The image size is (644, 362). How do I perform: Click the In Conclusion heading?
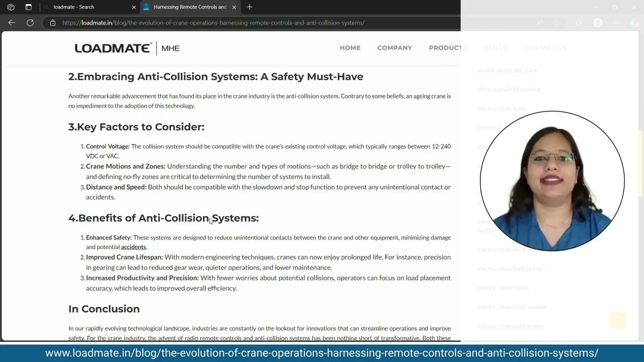104,309
